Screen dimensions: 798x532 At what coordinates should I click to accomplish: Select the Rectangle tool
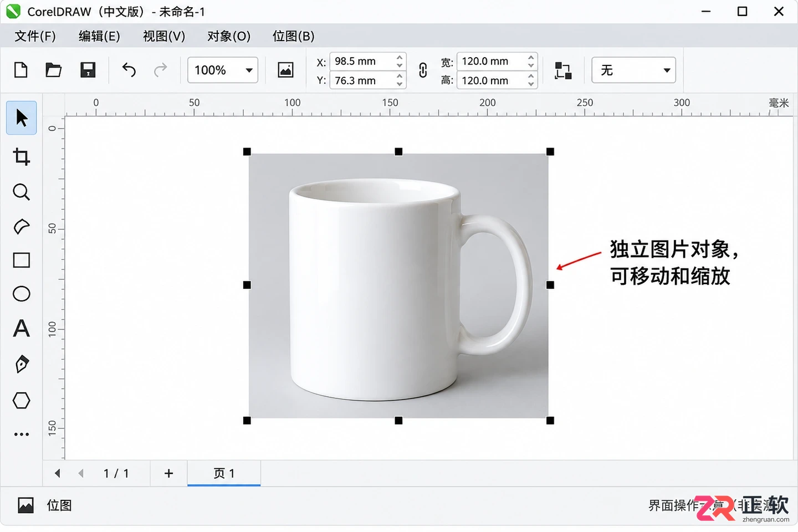point(22,260)
